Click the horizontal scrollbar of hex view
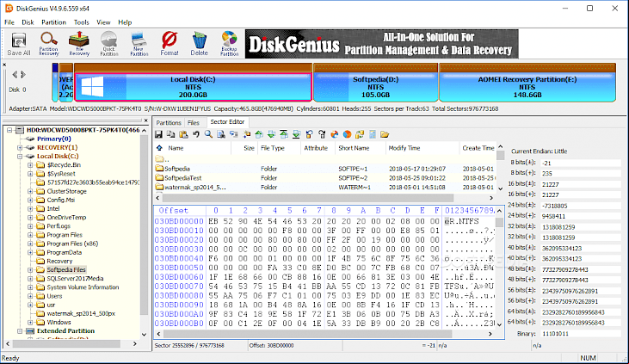The image size is (629, 364). coord(307,334)
